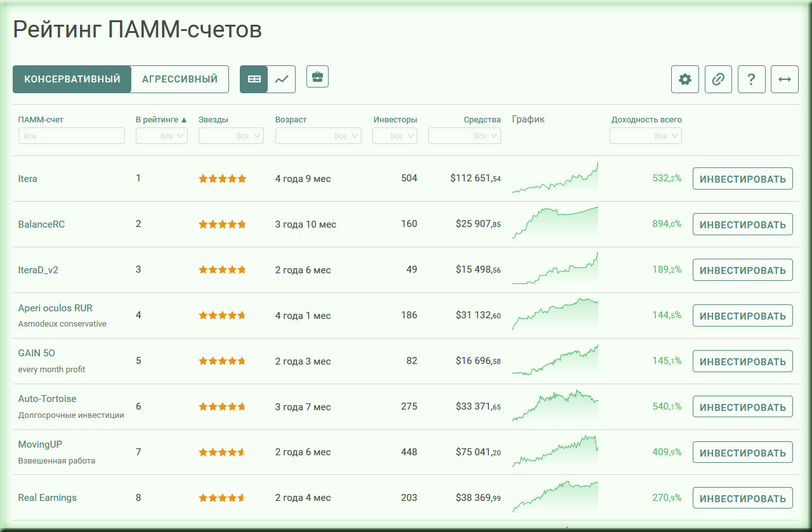Image resolution: width=812 pixels, height=532 pixels.
Task: Click the Auto-Tortoise profit chart thumbnail
Action: tap(554, 406)
